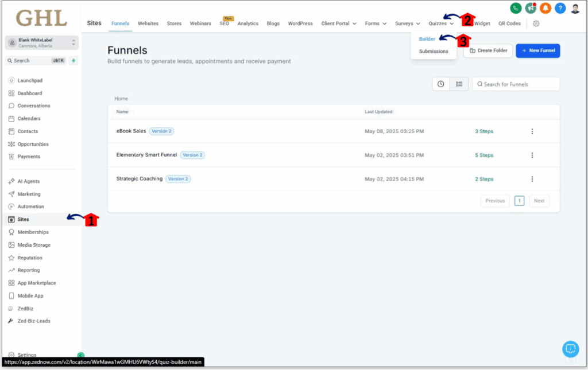
Task: Expand the Blank WhiteLabel account switcher
Action: [x=41, y=42]
